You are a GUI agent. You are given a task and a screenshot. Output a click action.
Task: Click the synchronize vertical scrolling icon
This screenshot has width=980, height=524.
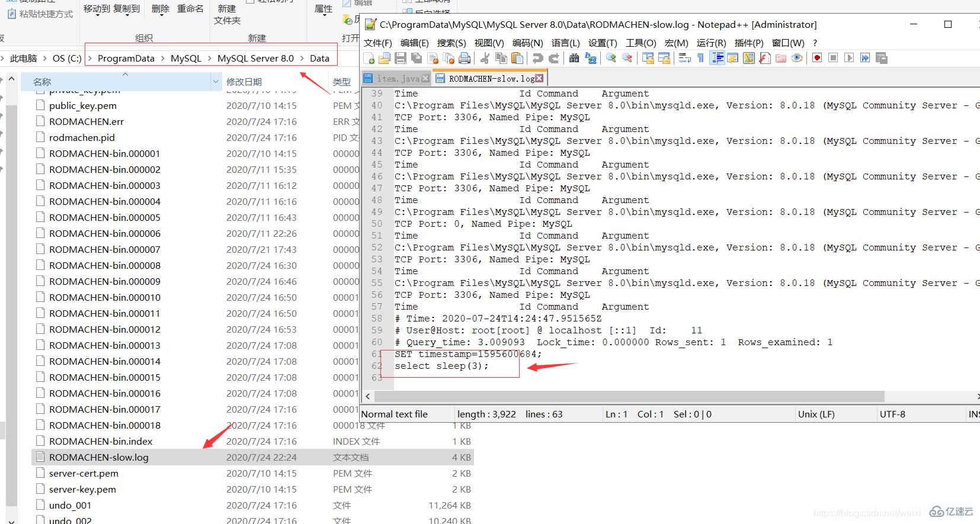point(648,58)
